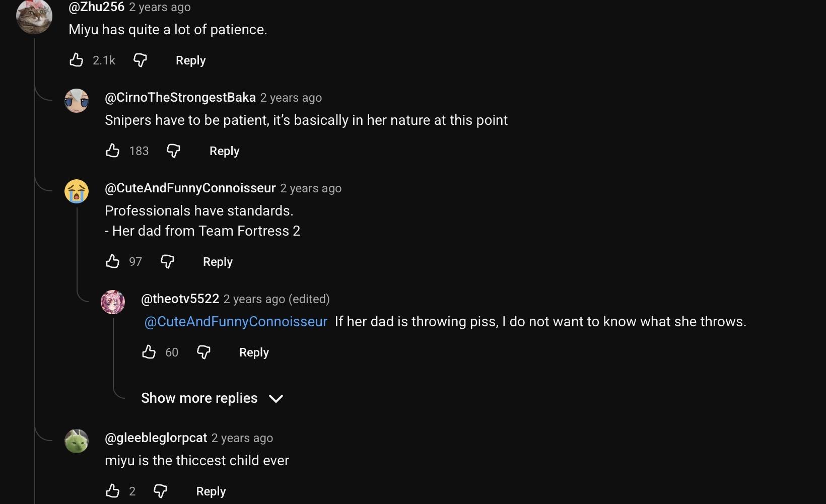Viewport: 826px width, 504px height.
Task: Dislike the reply by @gleebleglorpcat
Action: [x=160, y=491]
